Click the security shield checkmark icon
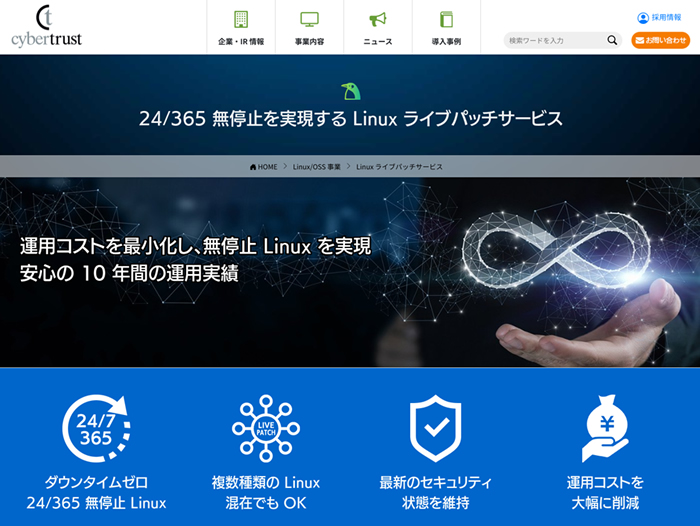700x526 pixels. [x=435, y=428]
